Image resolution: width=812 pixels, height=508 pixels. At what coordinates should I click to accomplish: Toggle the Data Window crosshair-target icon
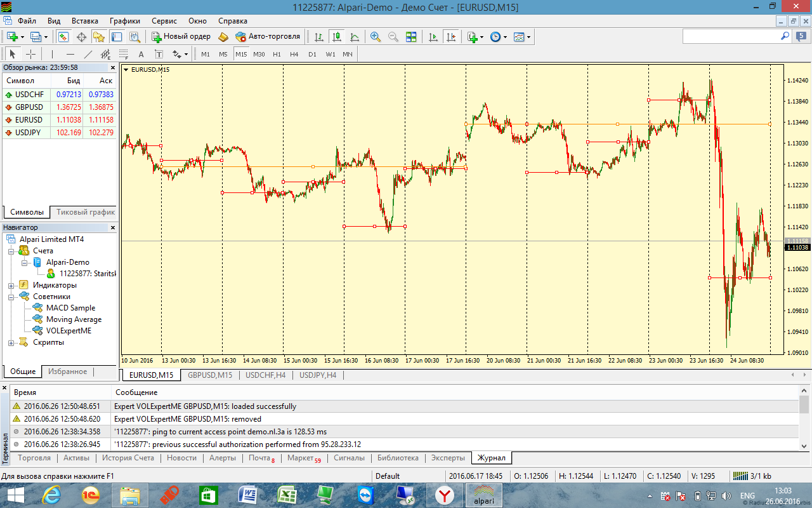click(x=81, y=37)
